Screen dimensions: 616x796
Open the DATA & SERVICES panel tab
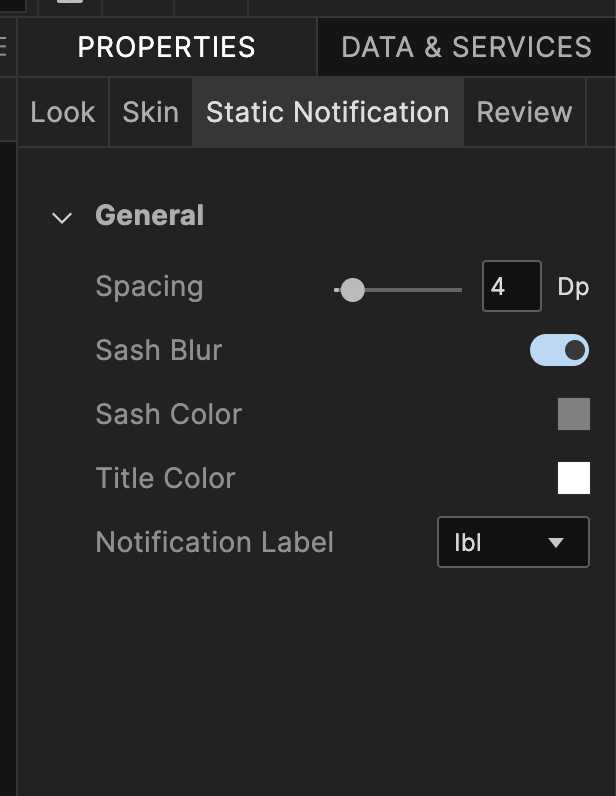[x=466, y=47]
